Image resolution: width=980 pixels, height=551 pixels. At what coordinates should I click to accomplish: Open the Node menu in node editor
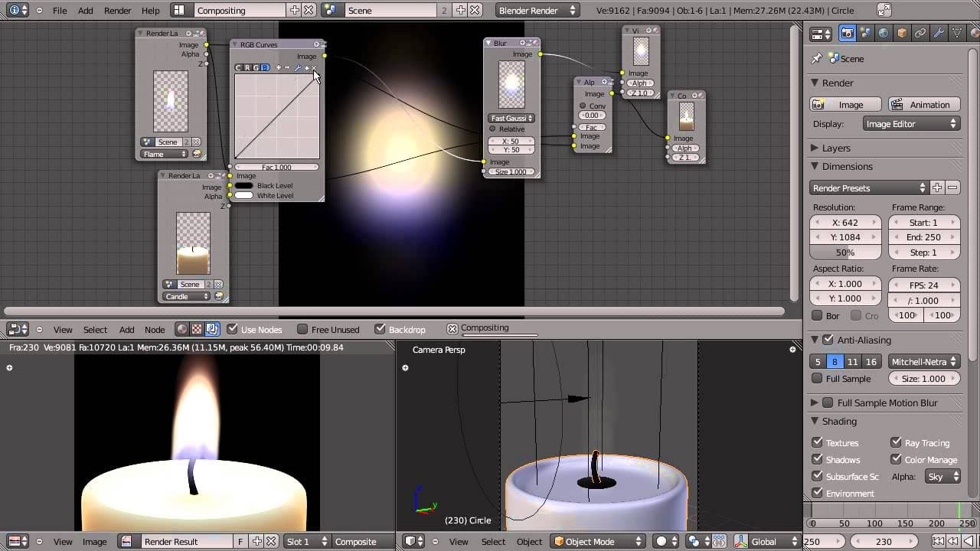(155, 329)
